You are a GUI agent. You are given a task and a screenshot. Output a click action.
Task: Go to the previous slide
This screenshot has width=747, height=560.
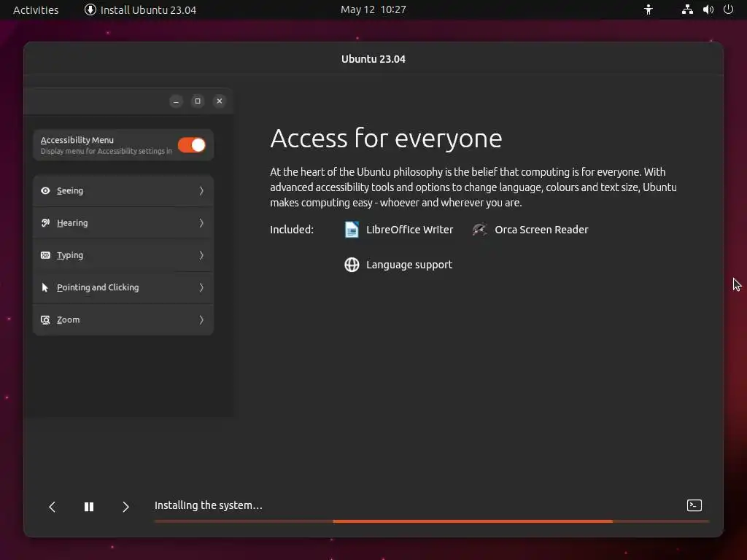(x=53, y=507)
